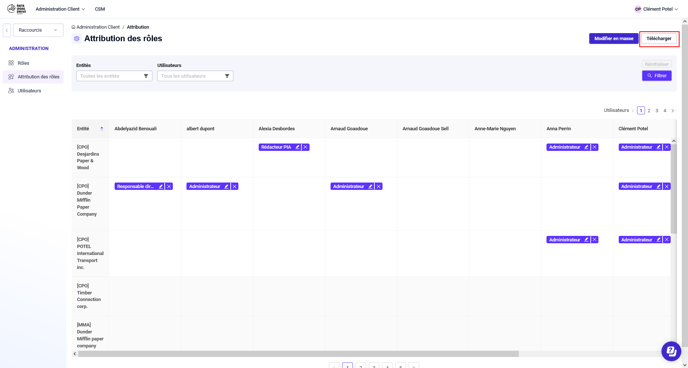Image resolution: width=688 pixels, height=368 pixels.
Task: Edit albert dupont's Administrateur role
Action: (227, 186)
